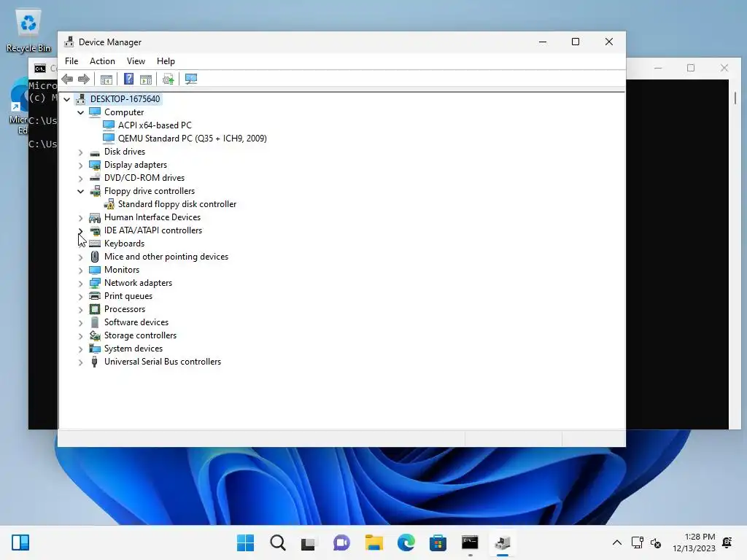Click the warning icon beside Standard floppy disk controller

point(109,204)
